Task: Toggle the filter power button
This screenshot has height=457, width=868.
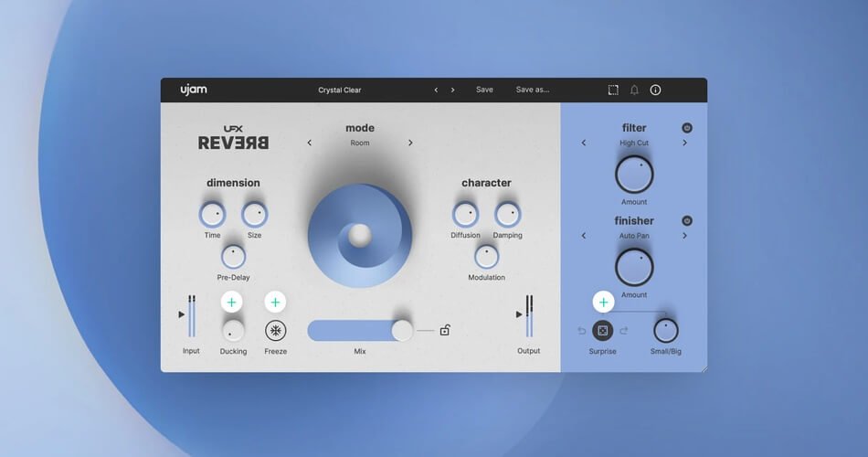Action: [x=687, y=128]
